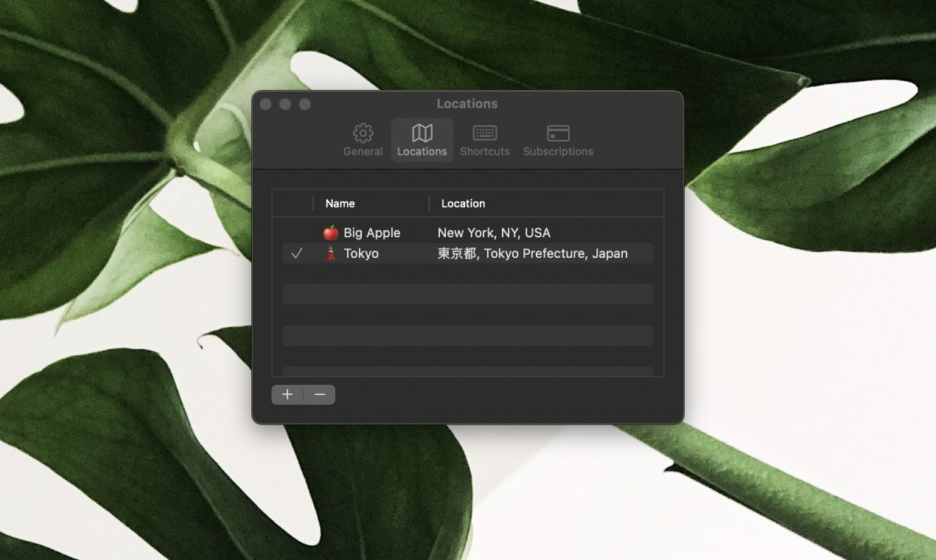This screenshot has width=936, height=560.
Task: Open the Subscriptions tab
Action: tap(558, 140)
